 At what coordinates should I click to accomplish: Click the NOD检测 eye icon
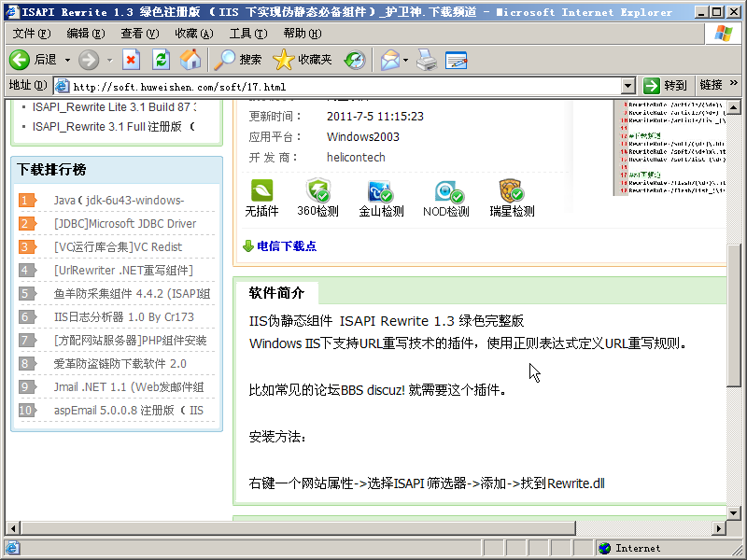point(449,191)
